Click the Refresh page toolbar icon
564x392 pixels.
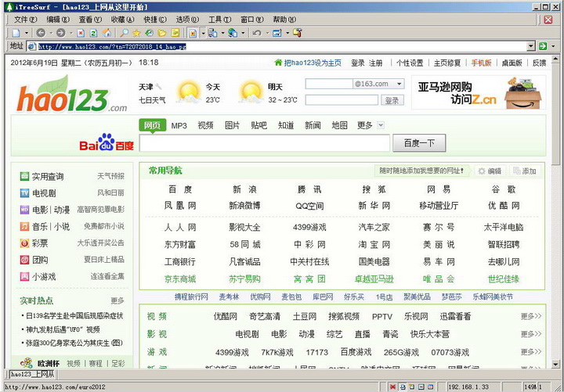(93, 33)
